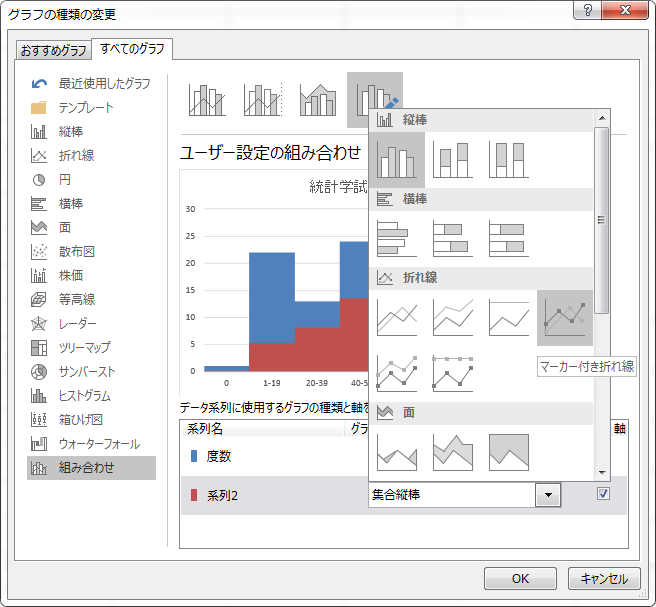Open the テンプレート category
The width and height of the screenshot is (656, 607).
tap(91, 108)
